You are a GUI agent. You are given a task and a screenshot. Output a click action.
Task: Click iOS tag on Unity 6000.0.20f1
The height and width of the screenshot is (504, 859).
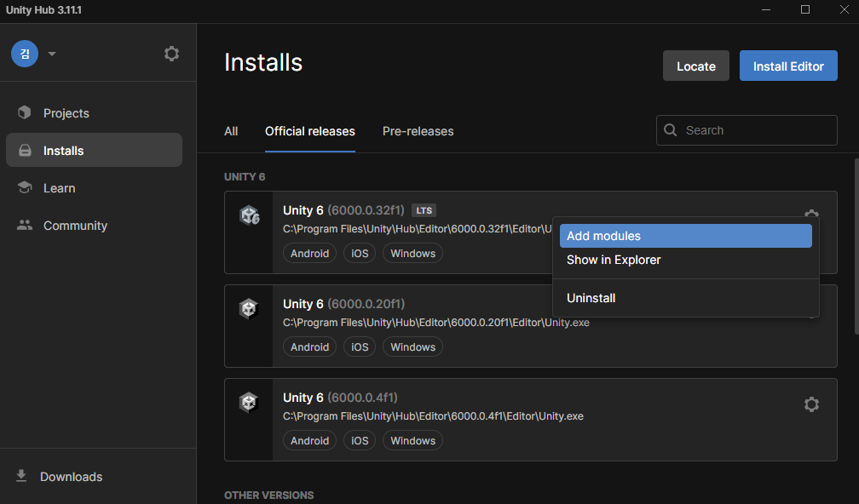(x=360, y=347)
